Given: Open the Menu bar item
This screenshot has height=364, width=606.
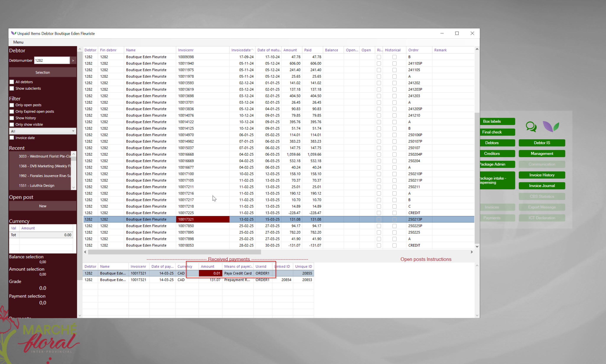Looking at the screenshot, I should coord(18,42).
